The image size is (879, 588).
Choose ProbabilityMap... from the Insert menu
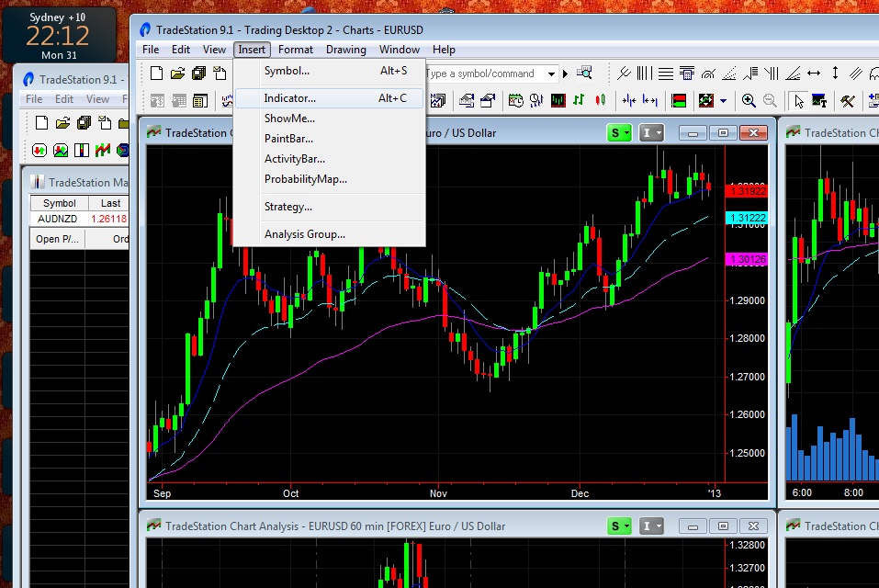330,179
